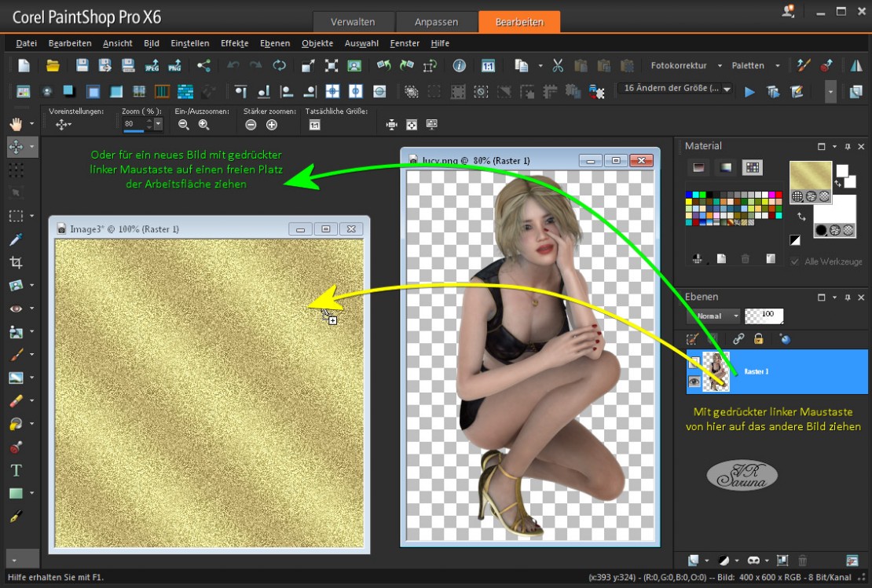
Task: Run the selected script with play icon
Action: pyautogui.click(x=749, y=92)
